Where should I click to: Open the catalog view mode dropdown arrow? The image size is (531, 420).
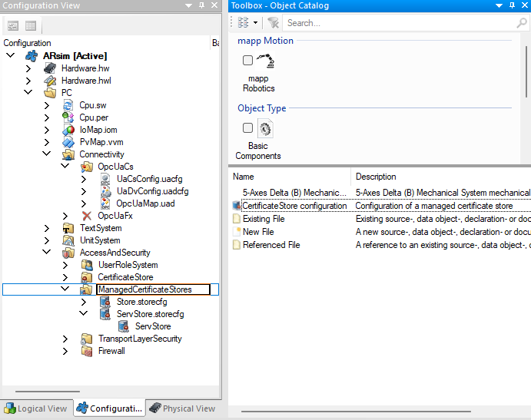coord(255,23)
